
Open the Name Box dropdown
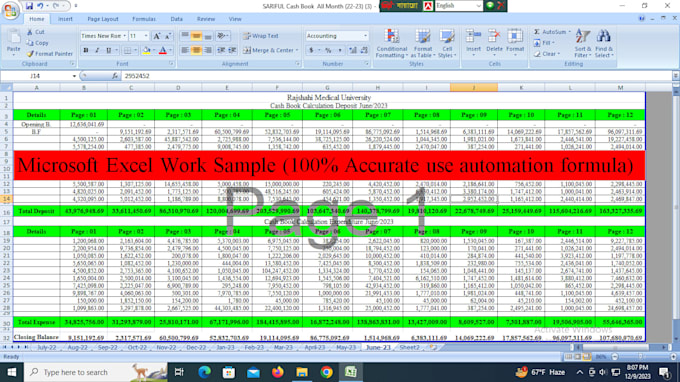tap(74, 76)
